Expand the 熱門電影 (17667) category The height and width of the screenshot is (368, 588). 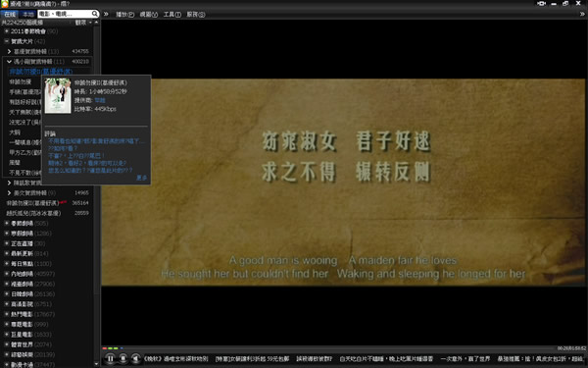tap(7, 314)
